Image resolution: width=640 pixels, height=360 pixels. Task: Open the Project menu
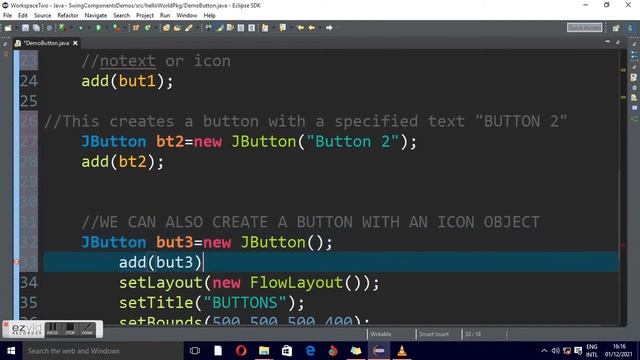pos(145,16)
